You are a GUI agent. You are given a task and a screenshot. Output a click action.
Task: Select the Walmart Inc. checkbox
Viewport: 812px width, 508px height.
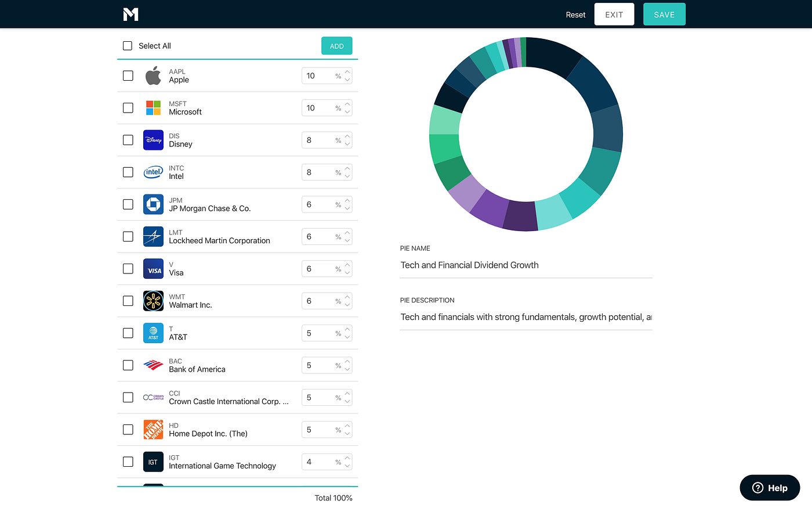pyautogui.click(x=128, y=301)
